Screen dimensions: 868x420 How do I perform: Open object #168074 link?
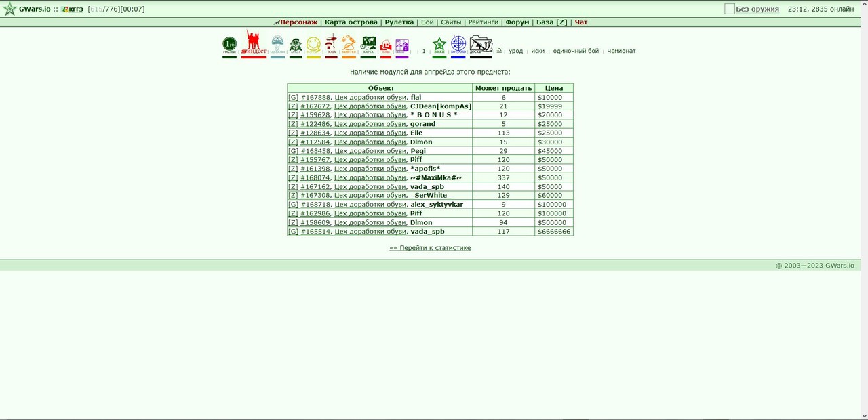[x=315, y=178]
